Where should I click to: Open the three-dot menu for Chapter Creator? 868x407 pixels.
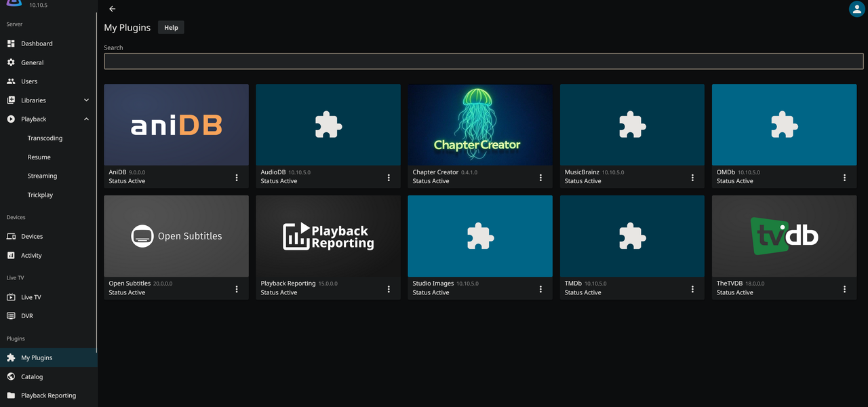[540, 178]
